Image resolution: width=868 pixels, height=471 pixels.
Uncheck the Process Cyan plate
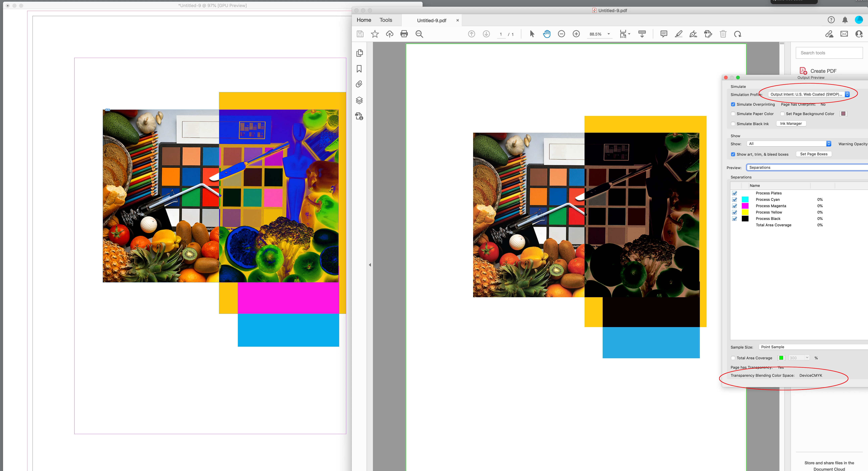(735, 200)
